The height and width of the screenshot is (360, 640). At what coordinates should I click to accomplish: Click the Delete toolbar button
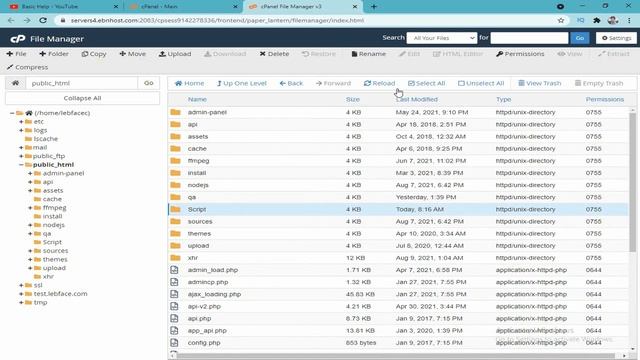point(274,54)
